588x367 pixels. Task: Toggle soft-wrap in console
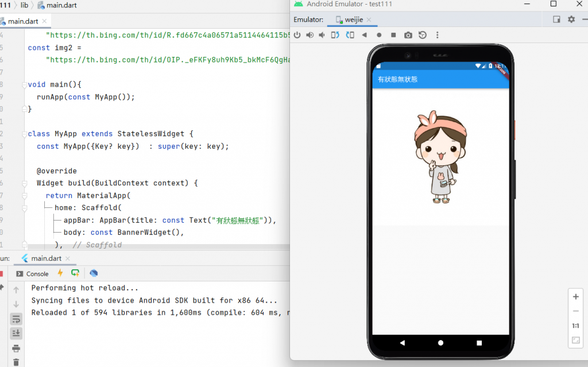(x=16, y=319)
